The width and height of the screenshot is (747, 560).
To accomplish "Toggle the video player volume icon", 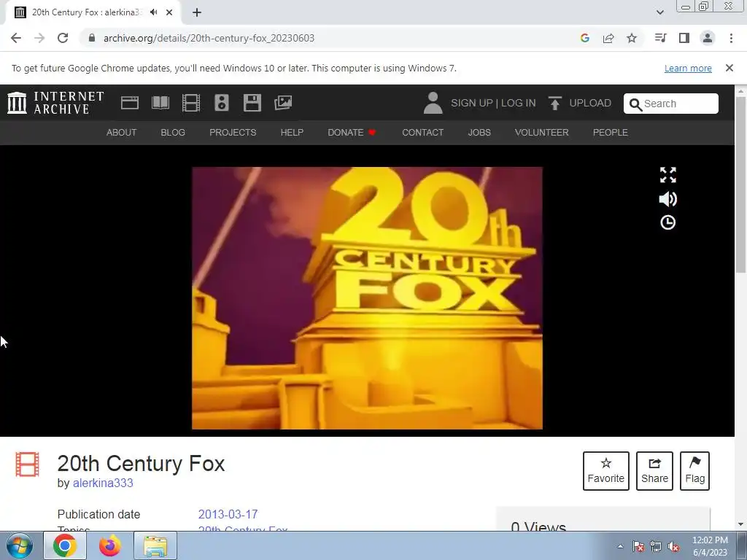I will pyautogui.click(x=668, y=199).
